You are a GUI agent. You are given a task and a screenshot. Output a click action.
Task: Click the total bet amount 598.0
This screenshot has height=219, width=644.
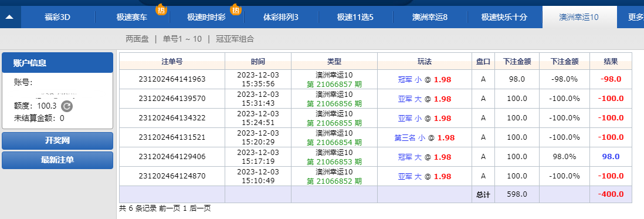[517, 194]
